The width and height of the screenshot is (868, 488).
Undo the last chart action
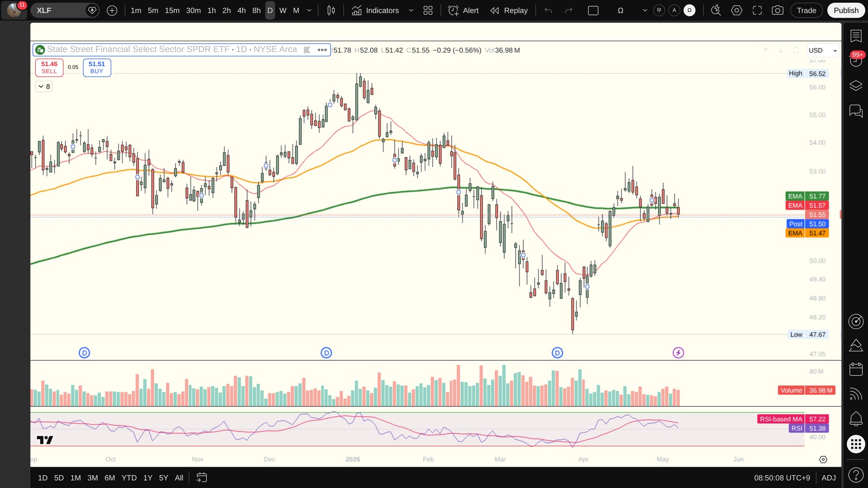(548, 10)
